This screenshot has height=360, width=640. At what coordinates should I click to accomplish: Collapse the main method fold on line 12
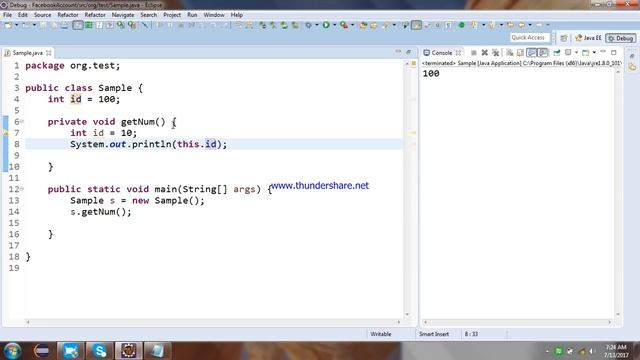22,189
